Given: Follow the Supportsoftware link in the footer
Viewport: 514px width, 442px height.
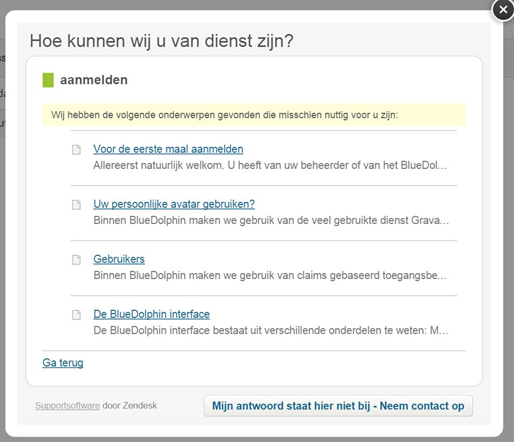Looking at the screenshot, I should 67,406.
